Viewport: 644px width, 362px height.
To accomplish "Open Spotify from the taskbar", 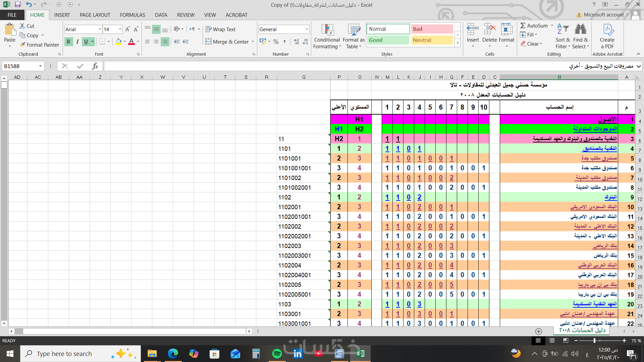I will (x=277, y=354).
